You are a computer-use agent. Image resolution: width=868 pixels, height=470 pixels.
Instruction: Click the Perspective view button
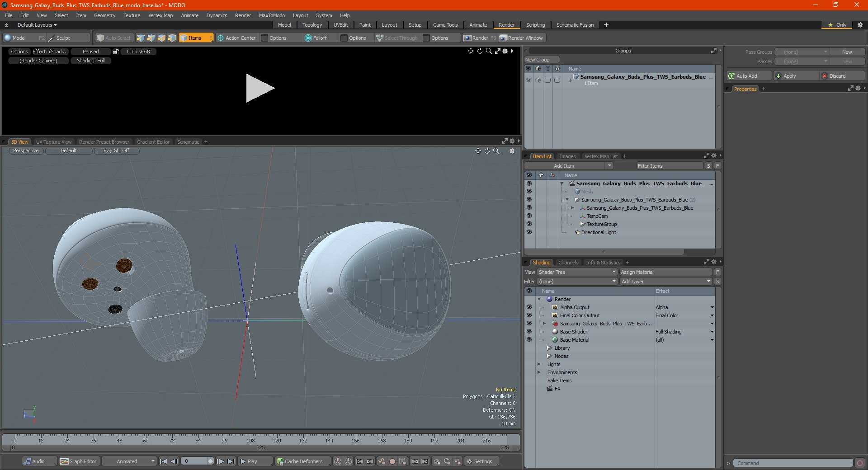tap(26, 151)
